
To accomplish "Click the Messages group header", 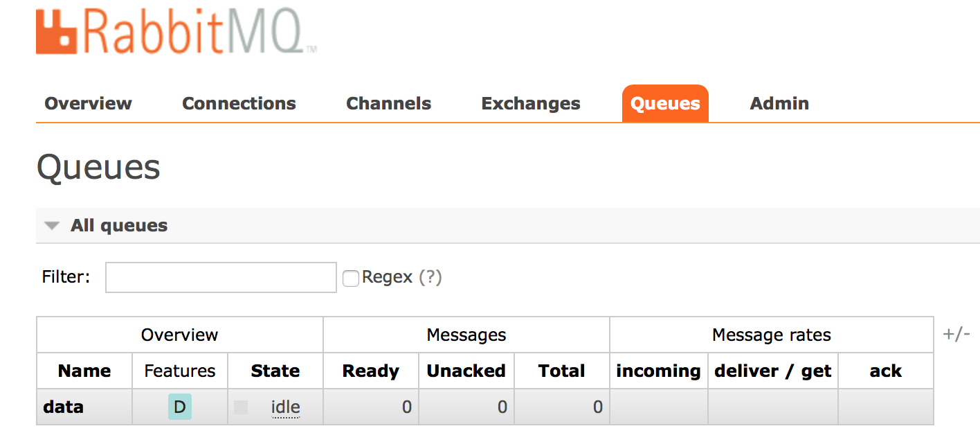I will click(466, 335).
